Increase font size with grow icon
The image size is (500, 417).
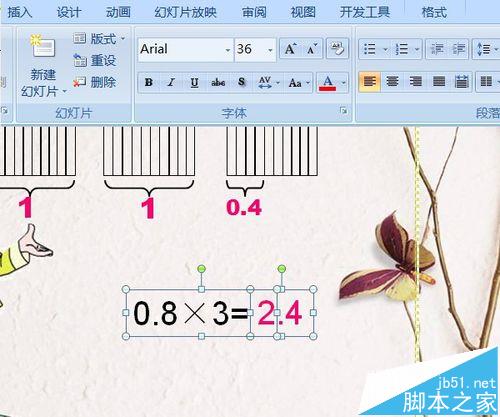[x=290, y=49]
